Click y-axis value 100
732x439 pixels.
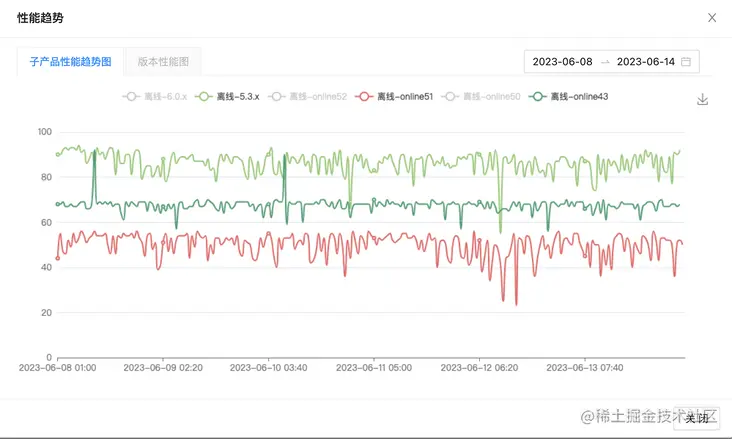(45, 132)
